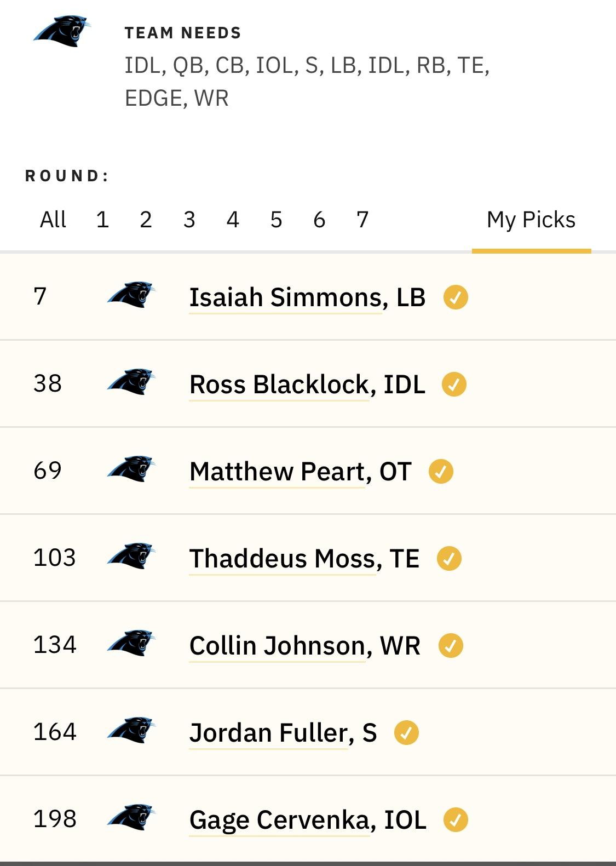Click Panthers logo on pick 103 row
This screenshot has width=616, height=866.
131,556
